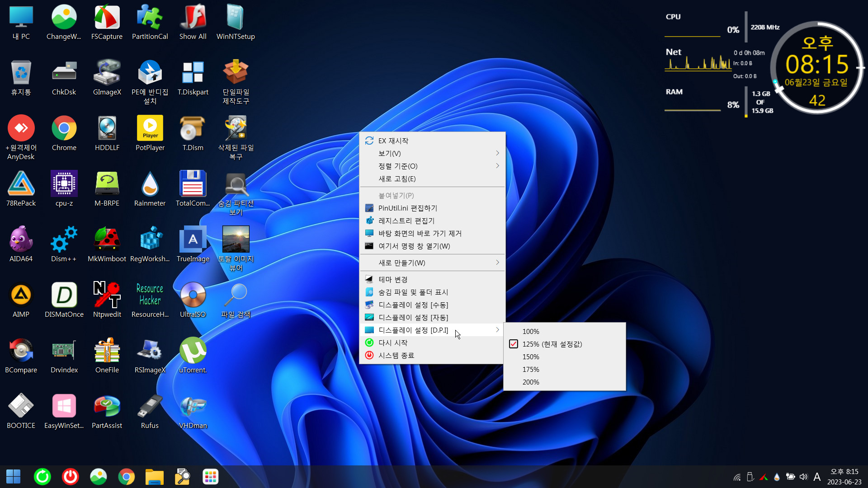Open the Dism++ desktop icon
868x488 pixels.
click(x=64, y=245)
